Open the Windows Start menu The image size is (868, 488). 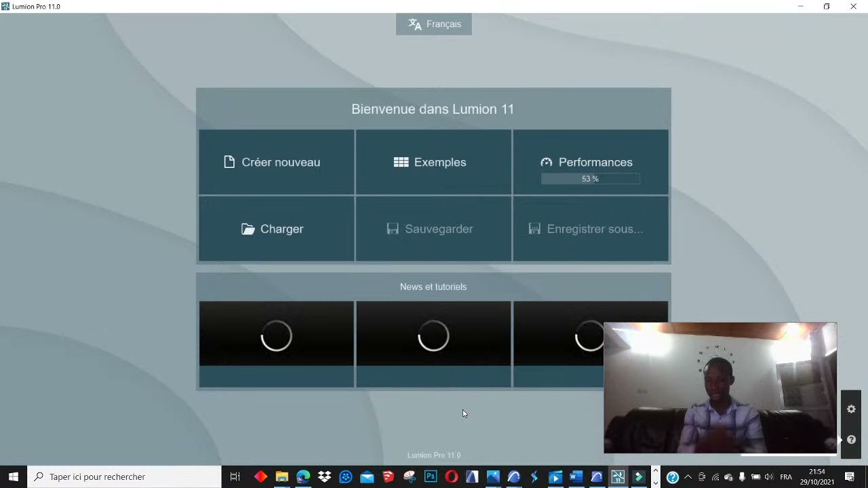click(14, 476)
